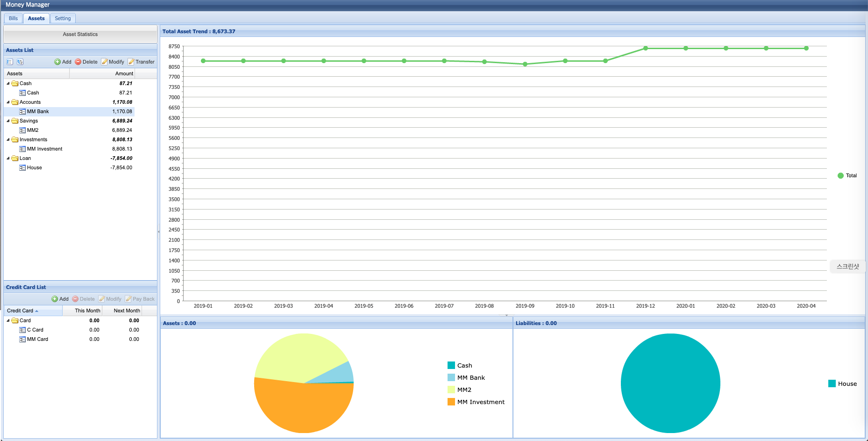Click the 2019-09 data point on trend line

tap(525, 64)
